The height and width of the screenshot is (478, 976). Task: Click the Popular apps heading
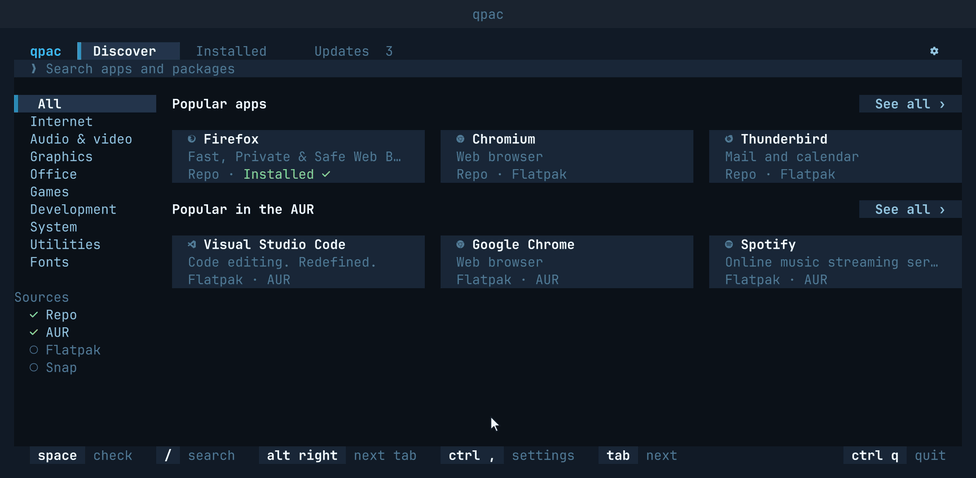219,104
